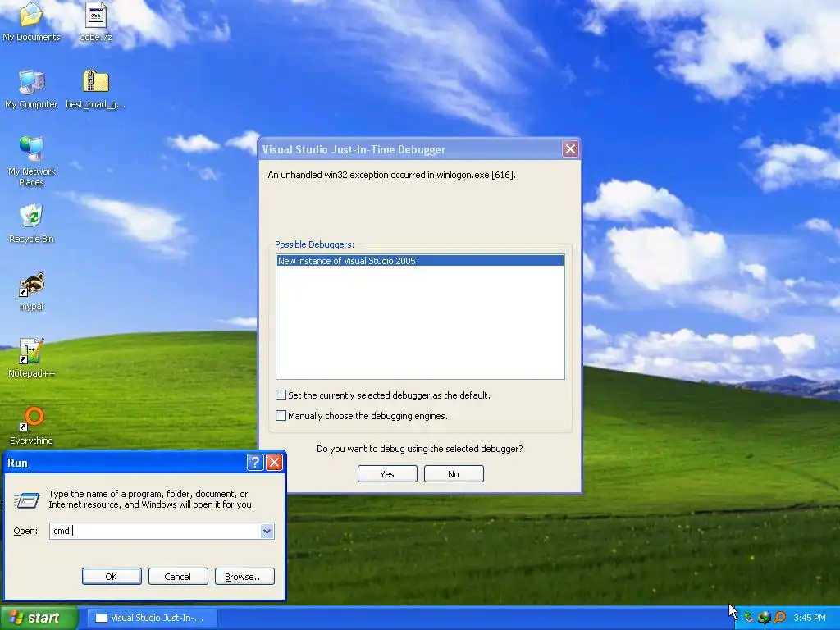Click the globe network tray icon
Image resolution: width=840 pixels, height=630 pixels.
tap(765, 618)
